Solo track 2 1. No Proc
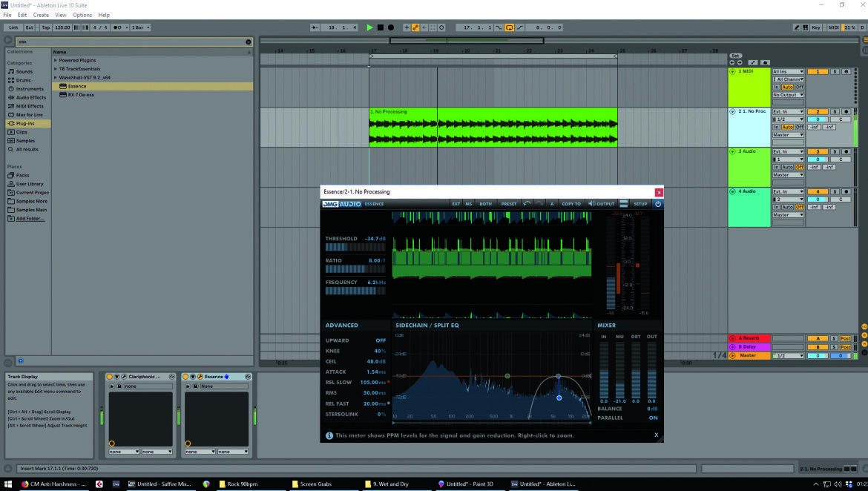 pos(835,112)
